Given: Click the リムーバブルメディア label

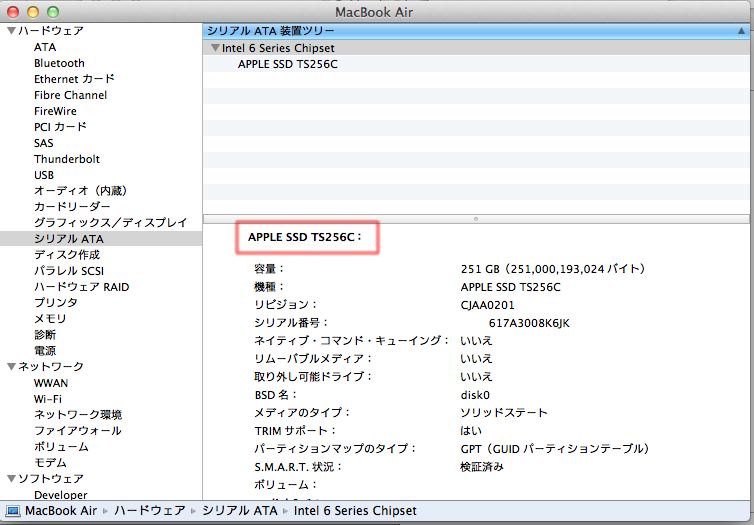Looking at the screenshot, I should tap(313, 359).
